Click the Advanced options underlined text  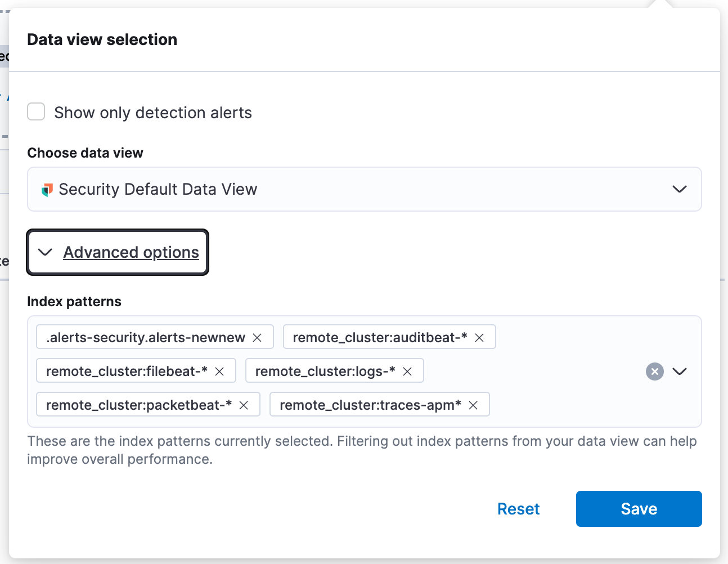131,252
